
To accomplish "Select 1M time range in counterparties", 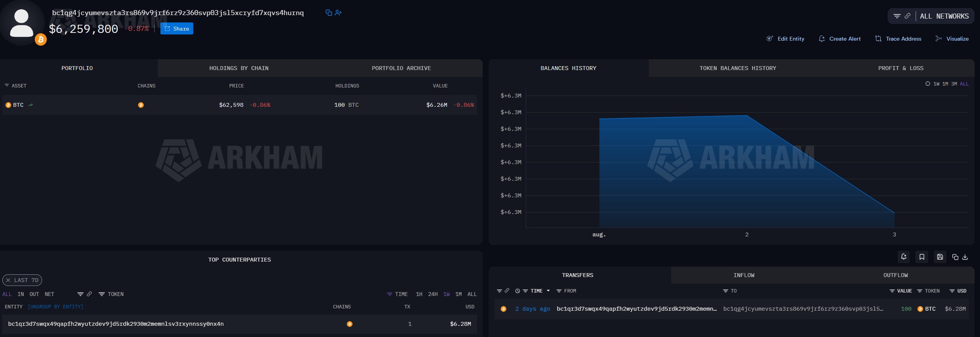I will point(458,294).
